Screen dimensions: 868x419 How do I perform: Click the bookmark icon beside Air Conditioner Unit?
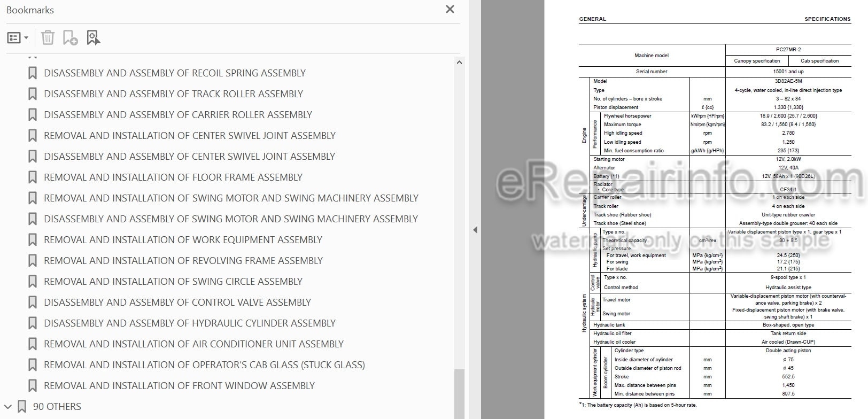(x=33, y=344)
